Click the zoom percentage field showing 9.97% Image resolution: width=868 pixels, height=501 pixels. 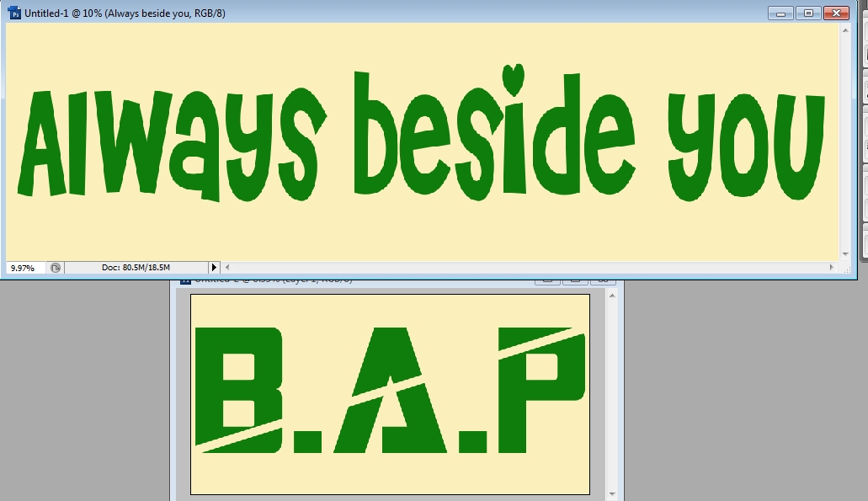click(25, 268)
